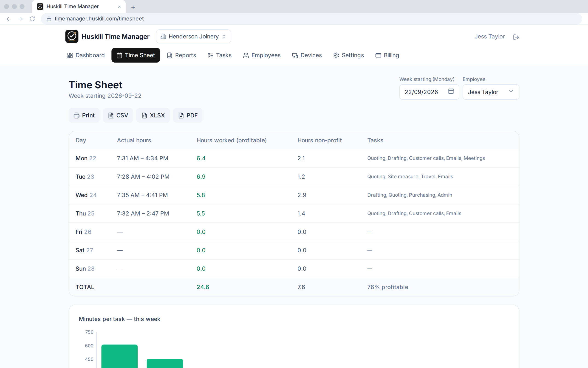Click the sign-out icon next to Jess Taylor
This screenshot has width=588, height=368.
(516, 37)
